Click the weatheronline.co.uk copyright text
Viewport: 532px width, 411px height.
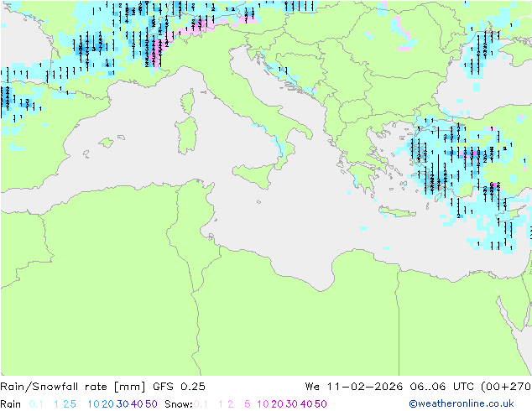point(462,403)
